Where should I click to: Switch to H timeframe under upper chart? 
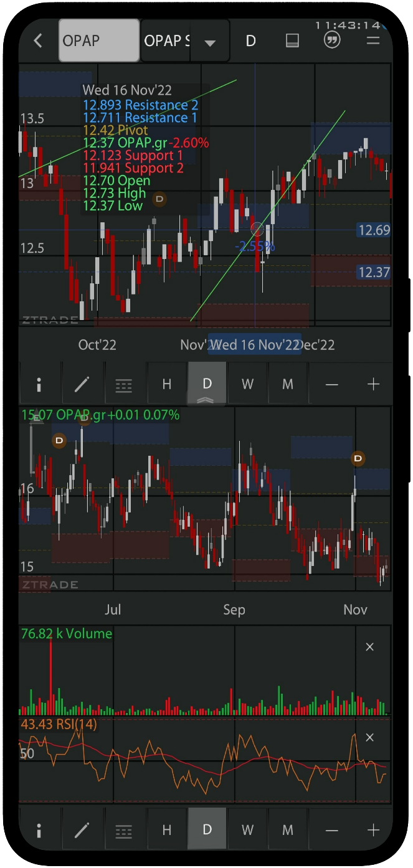coord(166,385)
